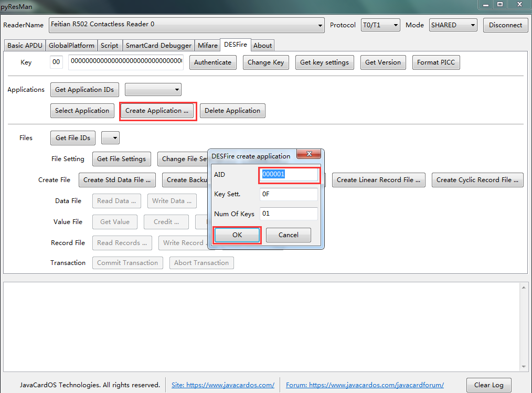Click Create Linear Record File button
Screen dimensions: 532x393
(x=379, y=180)
